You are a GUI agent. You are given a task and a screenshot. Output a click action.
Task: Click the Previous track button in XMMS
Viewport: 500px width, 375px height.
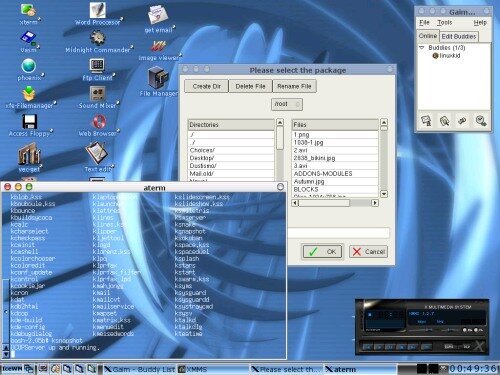tap(367, 347)
